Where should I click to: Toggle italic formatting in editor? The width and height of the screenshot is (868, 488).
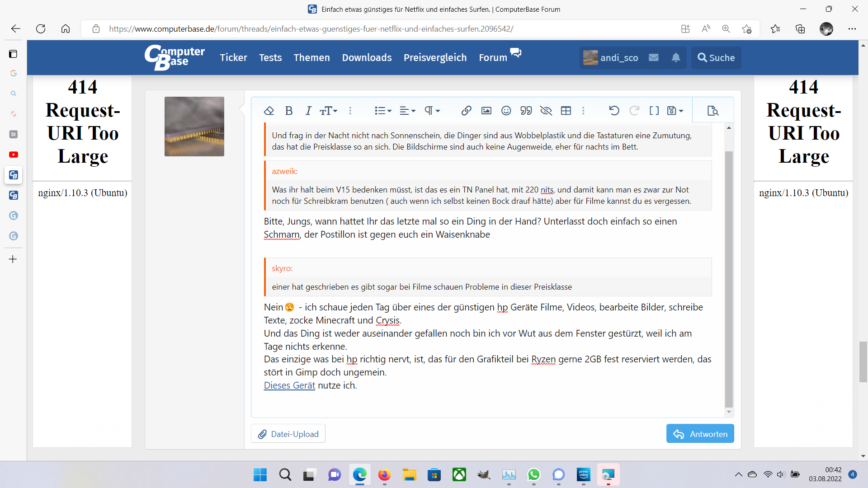(308, 111)
